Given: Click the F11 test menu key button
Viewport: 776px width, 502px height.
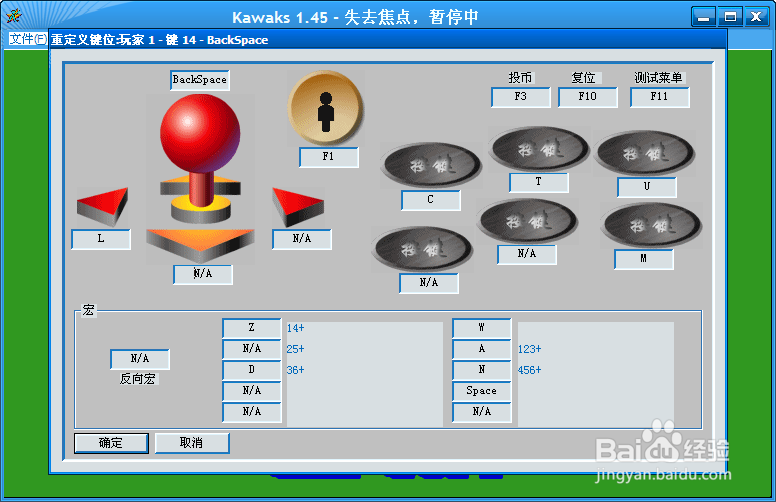Looking at the screenshot, I should coord(660,97).
